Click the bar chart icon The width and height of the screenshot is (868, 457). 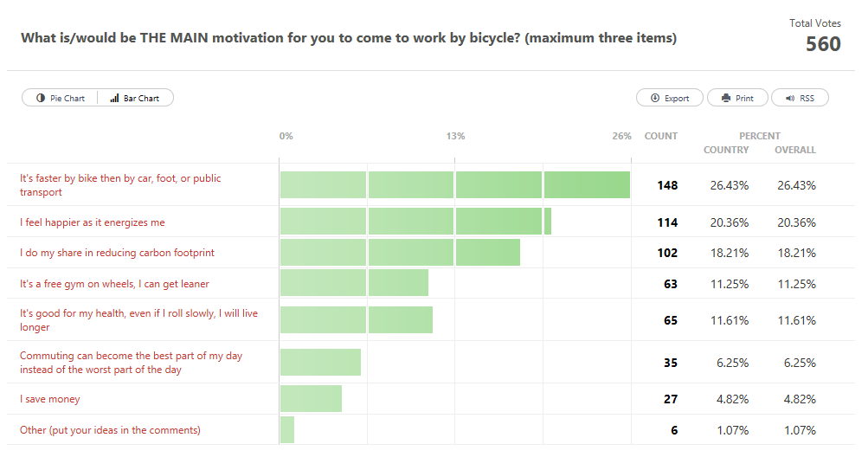click(x=114, y=99)
